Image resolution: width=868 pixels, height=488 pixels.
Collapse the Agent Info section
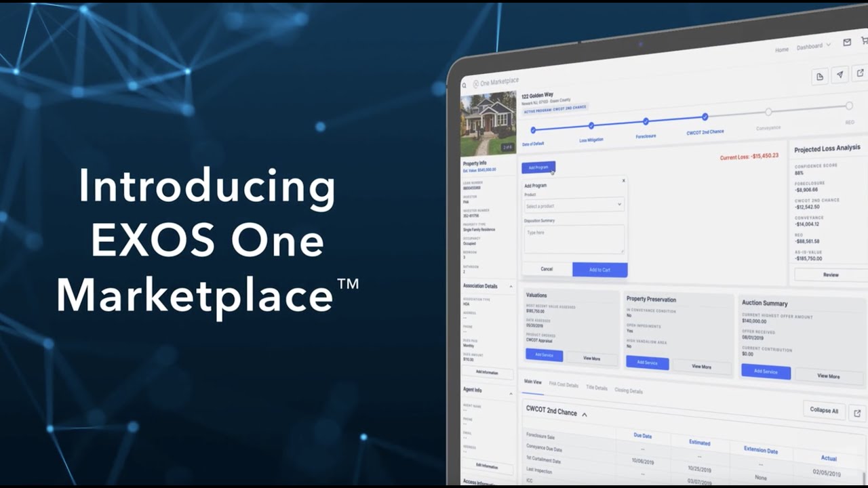[511, 392]
